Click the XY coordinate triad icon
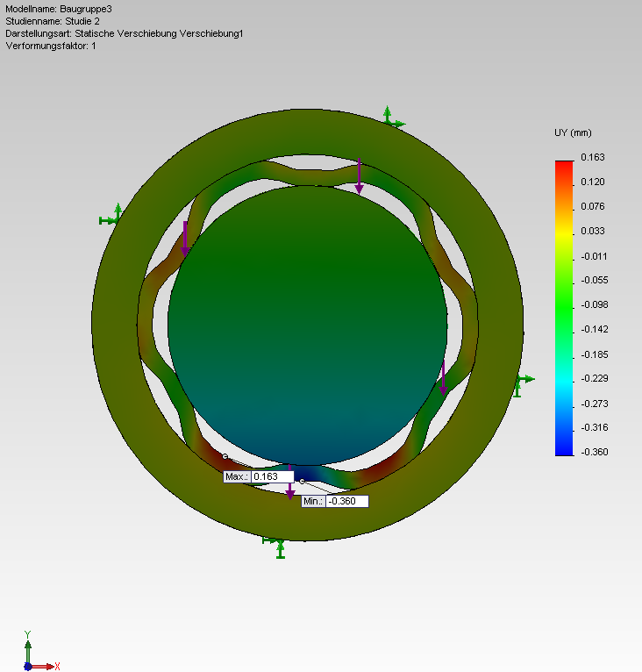This screenshot has width=642, height=672. (39, 651)
